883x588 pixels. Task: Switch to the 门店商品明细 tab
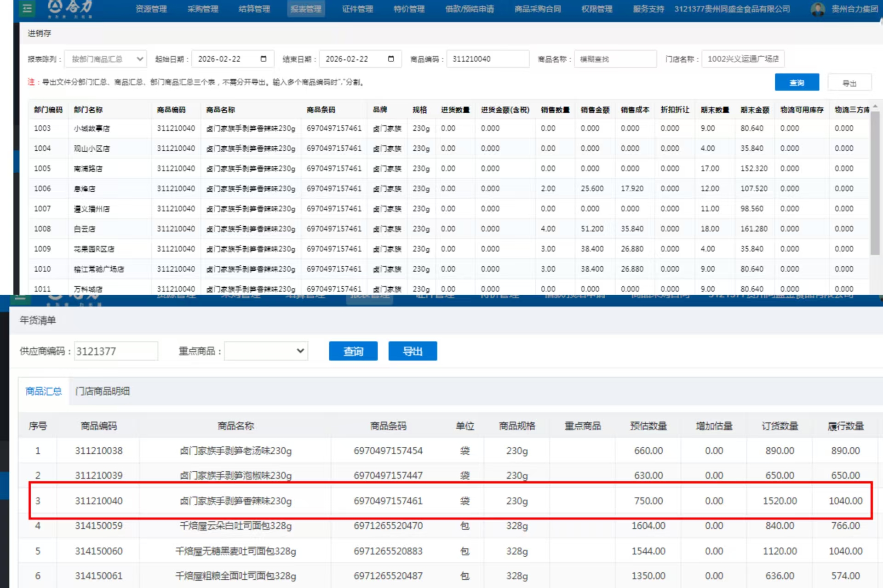coord(102,391)
